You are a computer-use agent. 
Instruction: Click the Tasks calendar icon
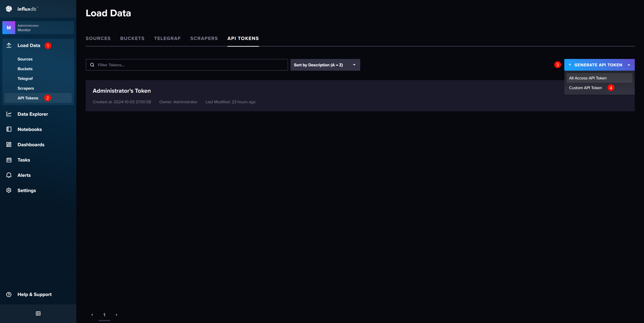(x=9, y=160)
